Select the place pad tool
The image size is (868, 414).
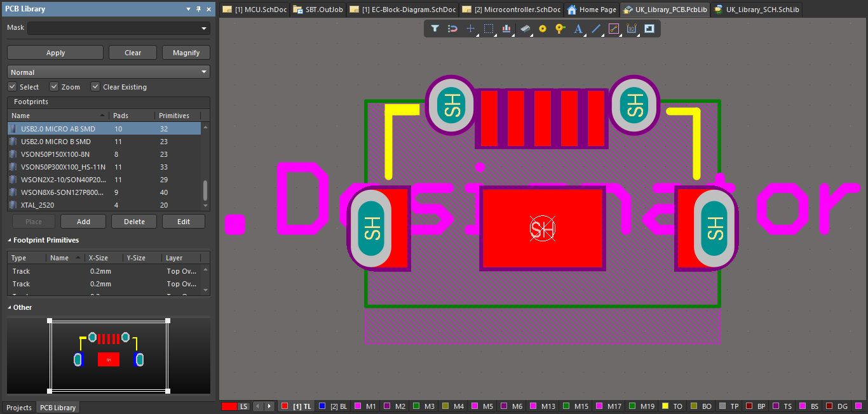click(x=543, y=29)
